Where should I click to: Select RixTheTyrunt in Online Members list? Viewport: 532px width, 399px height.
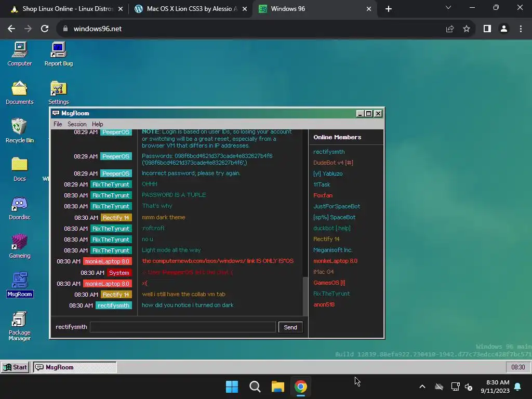point(331,294)
